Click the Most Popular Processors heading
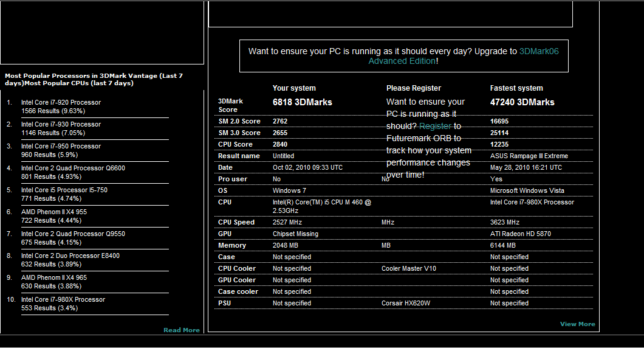 click(x=94, y=79)
